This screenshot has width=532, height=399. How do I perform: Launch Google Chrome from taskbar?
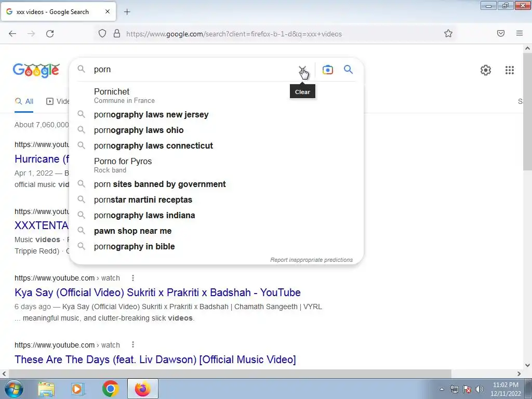110,389
